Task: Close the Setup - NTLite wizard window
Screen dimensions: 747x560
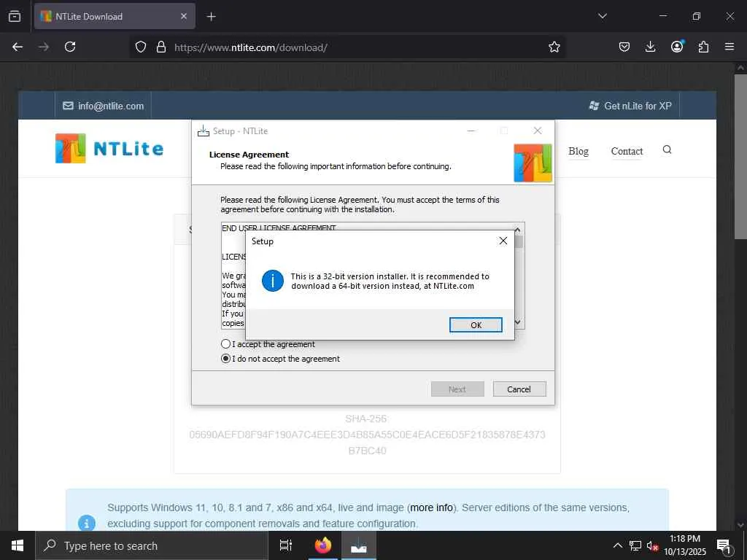Action: pos(538,131)
